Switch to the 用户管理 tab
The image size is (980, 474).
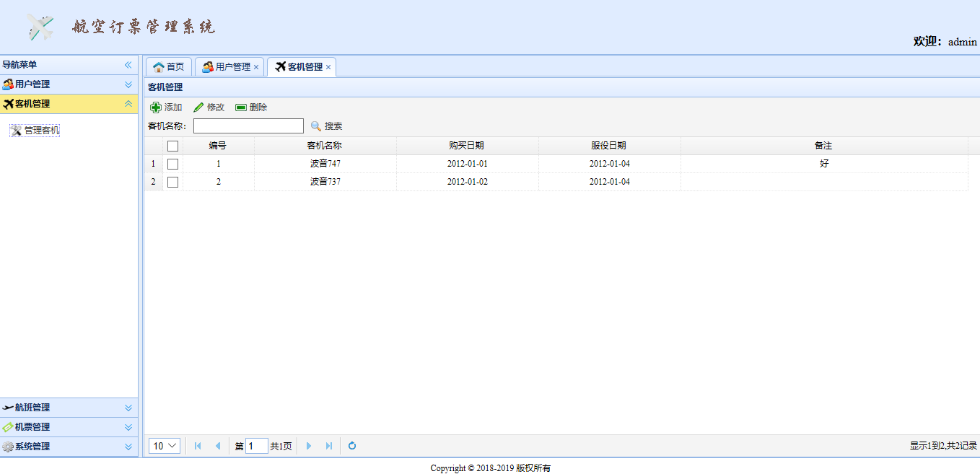(229, 67)
